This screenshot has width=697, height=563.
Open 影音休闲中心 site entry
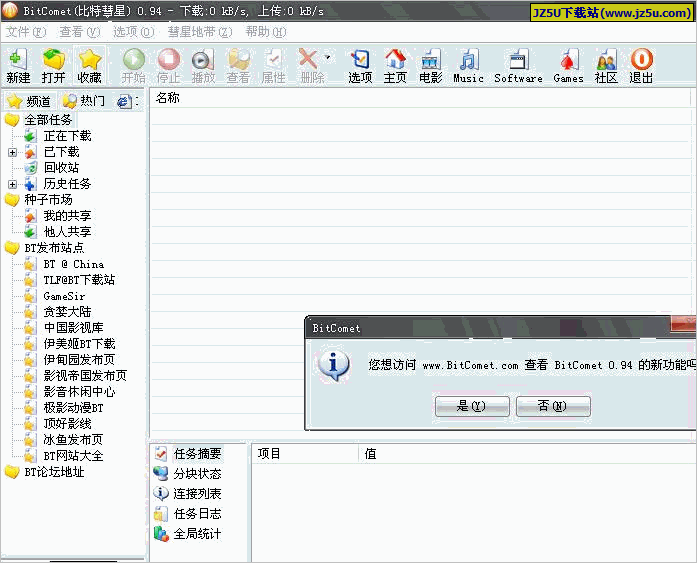point(79,392)
